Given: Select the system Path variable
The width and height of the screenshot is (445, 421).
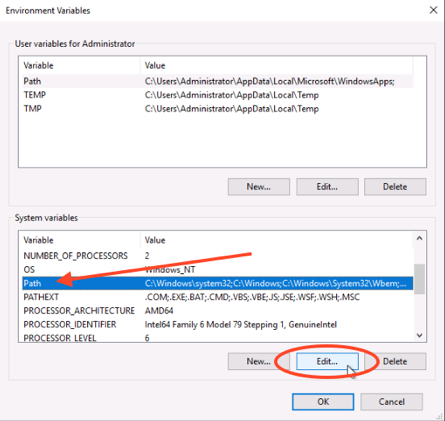Looking at the screenshot, I should [218, 283].
